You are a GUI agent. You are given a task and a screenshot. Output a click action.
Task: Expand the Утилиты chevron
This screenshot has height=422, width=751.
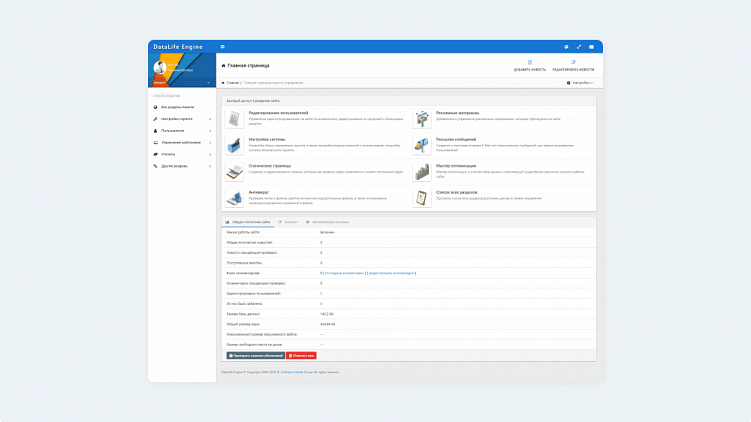pos(210,154)
